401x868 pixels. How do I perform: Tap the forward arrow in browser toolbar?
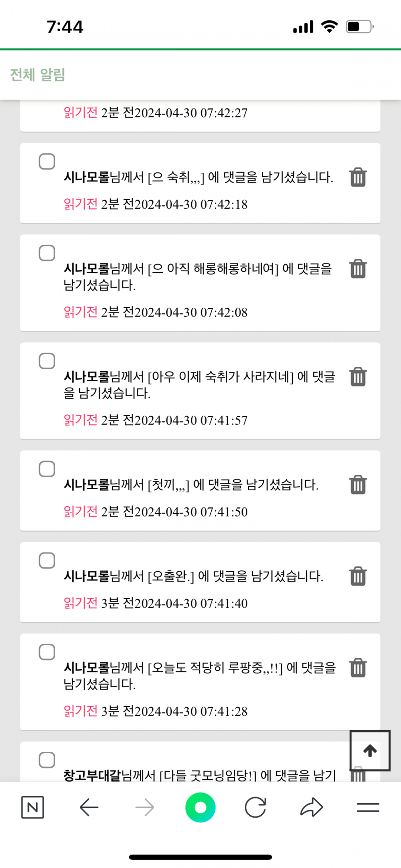pyautogui.click(x=145, y=808)
